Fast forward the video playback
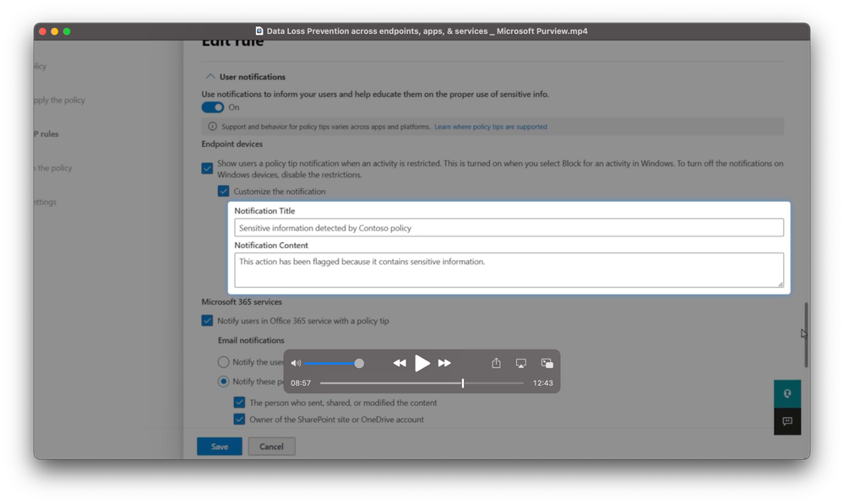 (x=444, y=363)
